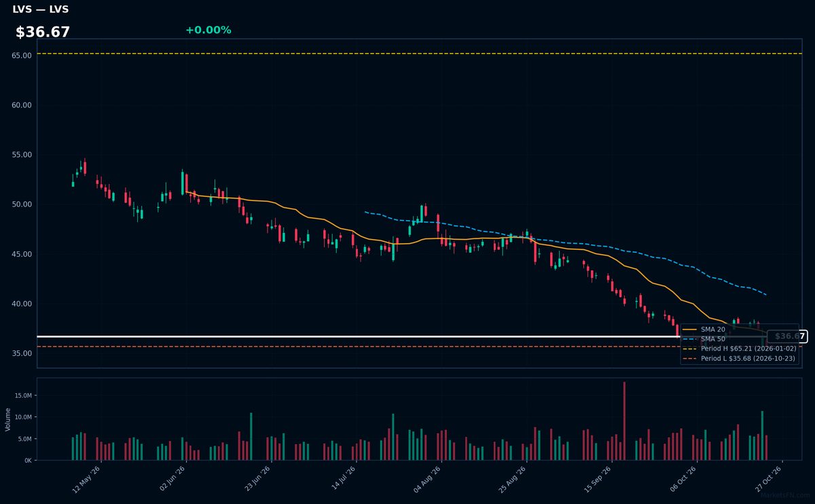The width and height of the screenshot is (815, 504).
Task: Click the 14 Jul '26 date label
Action: click(344, 479)
